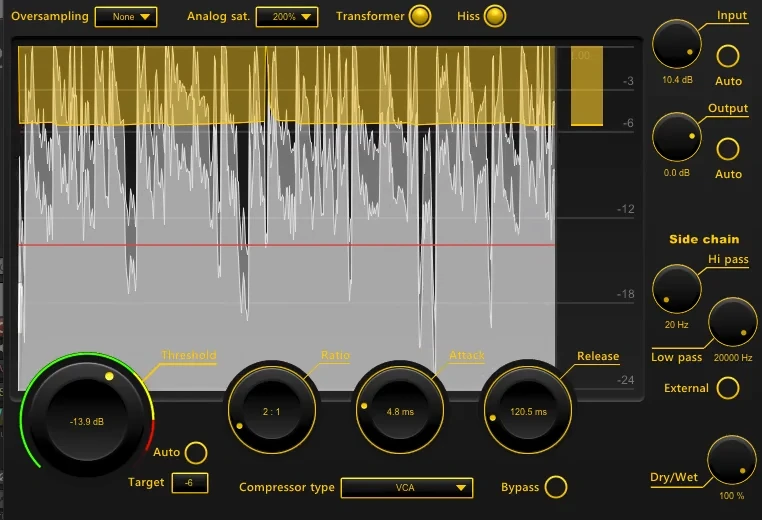Click the red threshold line in waveform display
This screenshot has height=520, width=762.
click(x=287, y=245)
